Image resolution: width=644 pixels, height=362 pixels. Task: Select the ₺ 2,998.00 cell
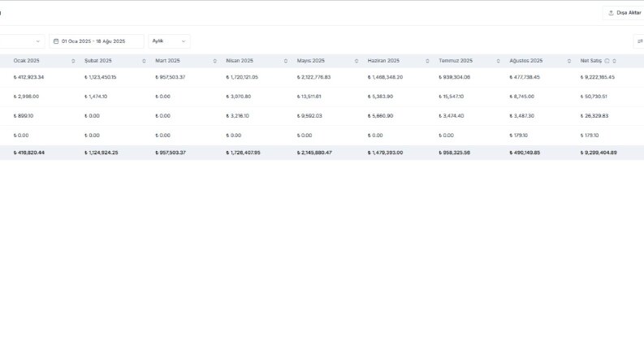click(26, 97)
